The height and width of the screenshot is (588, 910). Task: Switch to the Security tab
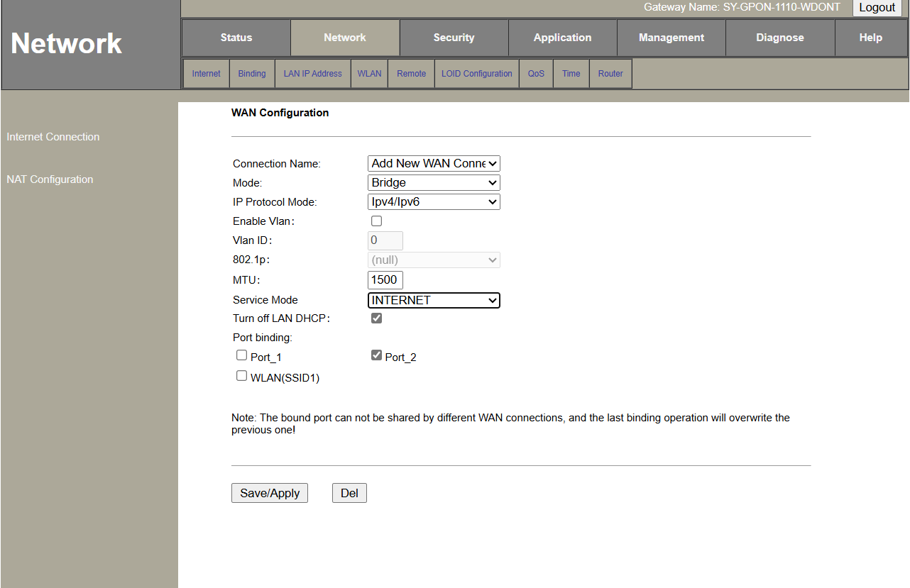454,38
